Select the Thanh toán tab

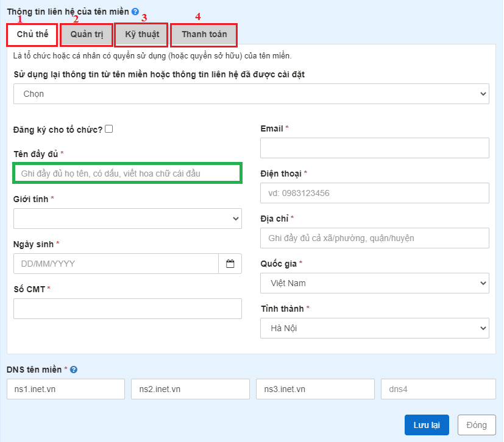[x=204, y=34]
